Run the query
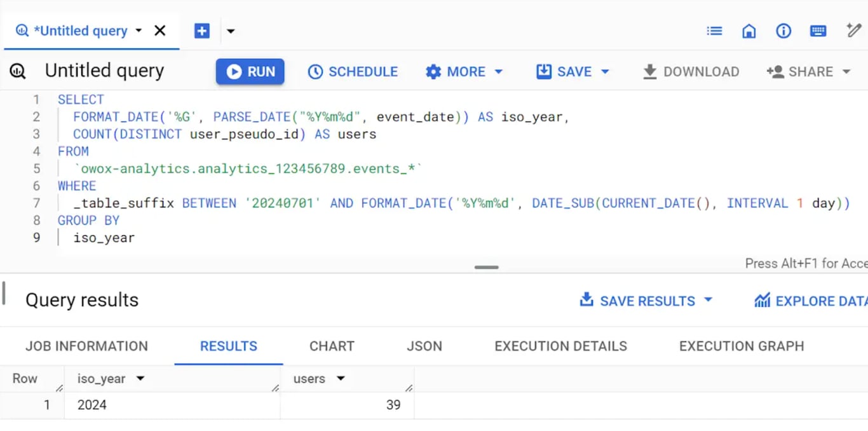The image size is (868, 431). point(250,72)
